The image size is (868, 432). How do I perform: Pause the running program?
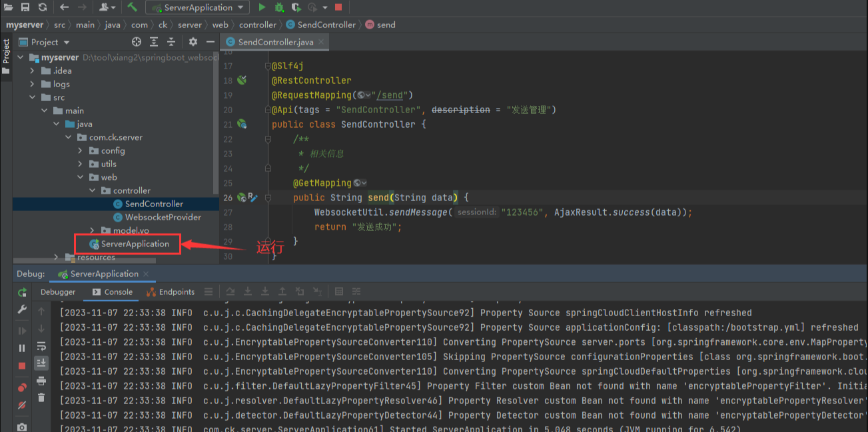[22, 348]
